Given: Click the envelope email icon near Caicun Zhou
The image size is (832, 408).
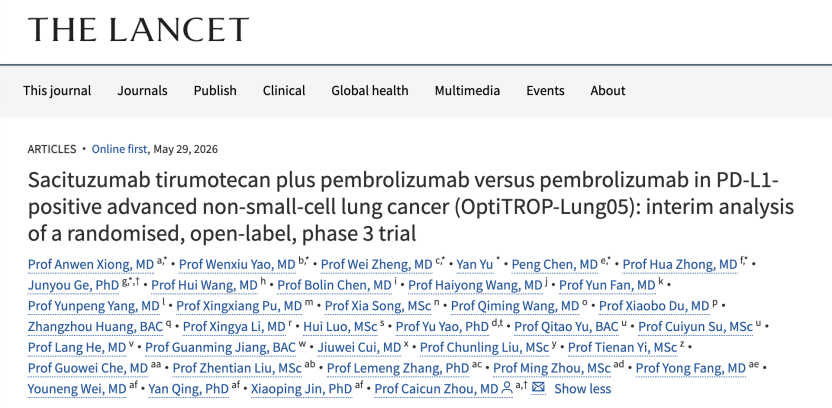Looking at the screenshot, I should pyautogui.click(x=538, y=388).
